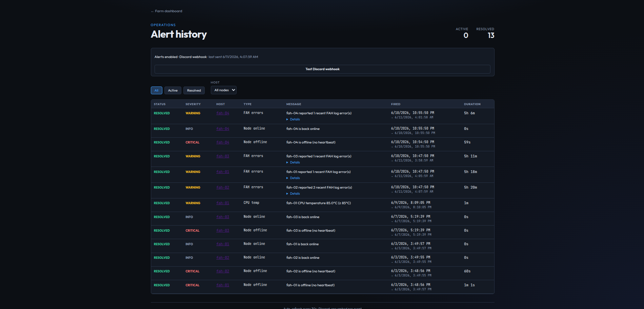Click duration value '1m 1s'

tap(469, 285)
